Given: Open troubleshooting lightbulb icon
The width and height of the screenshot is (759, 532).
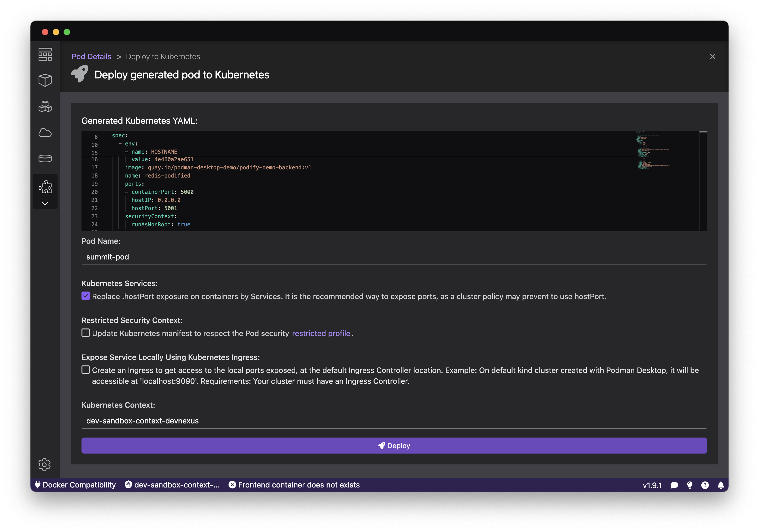Looking at the screenshot, I should [x=689, y=485].
